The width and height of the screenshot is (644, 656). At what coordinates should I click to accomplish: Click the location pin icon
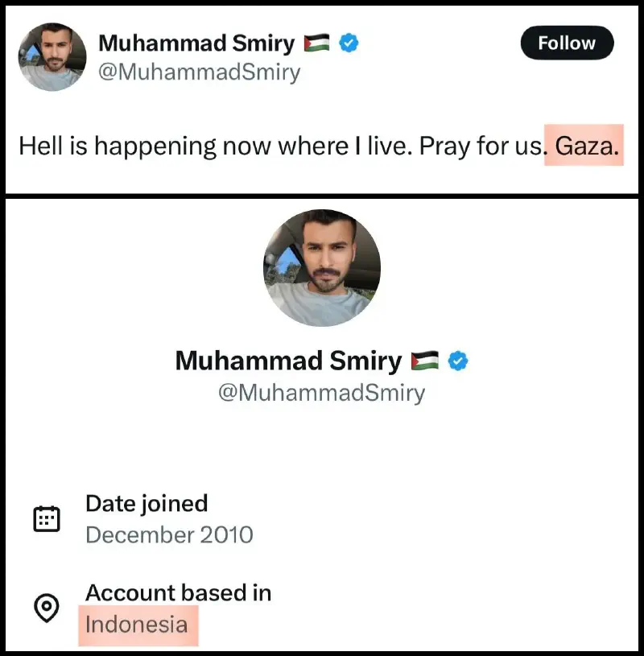click(46, 609)
